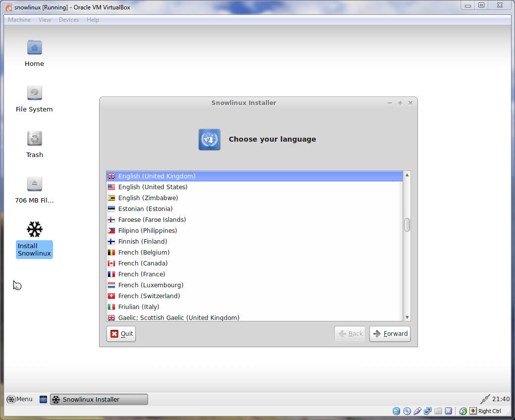Close the Snowlinux Installer window
Image resolution: width=515 pixels, height=420 pixels.
coord(410,103)
